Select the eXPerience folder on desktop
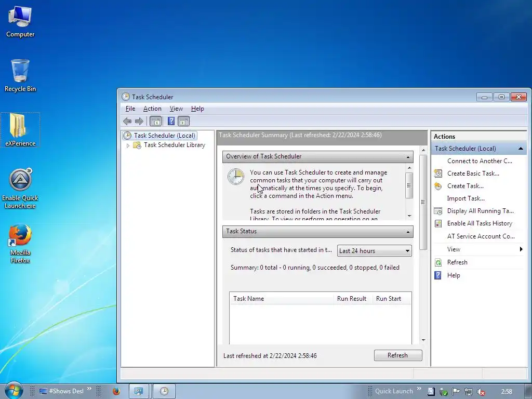The width and height of the screenshot is (532, 399). (x=20, y=130)
